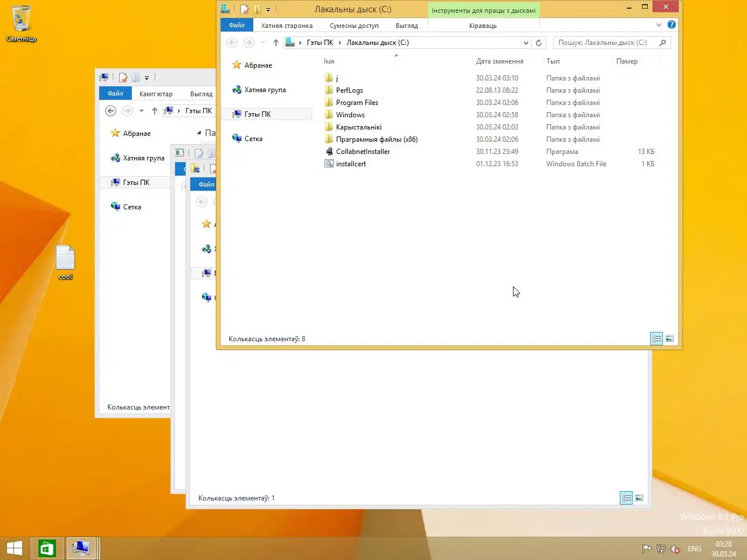747x560 pixels.
Task: Select Гэты ПК in Камп'ютар window navigation pane
Action: tap(136, 183)
